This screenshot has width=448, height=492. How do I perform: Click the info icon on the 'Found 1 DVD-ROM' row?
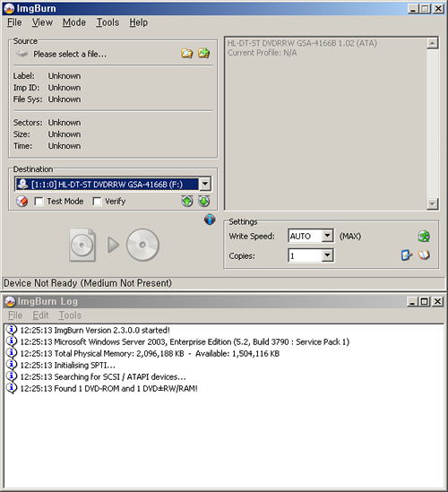tap(12, 388)
